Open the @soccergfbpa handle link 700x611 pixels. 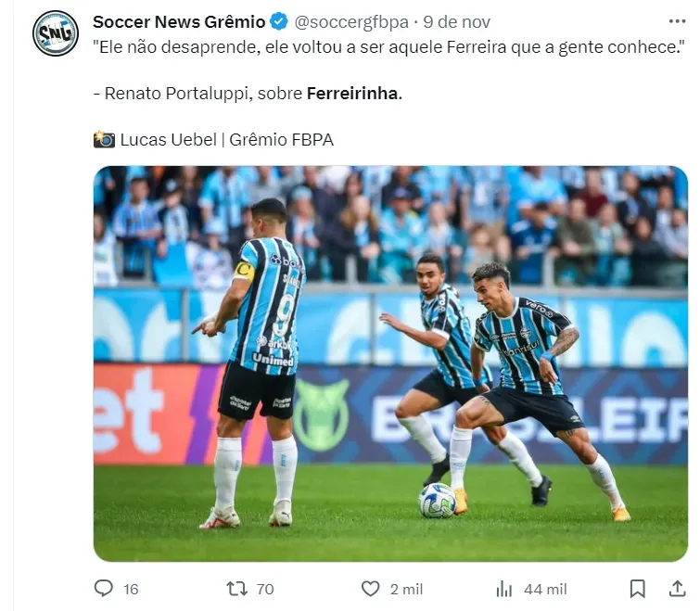click(351, 22)
